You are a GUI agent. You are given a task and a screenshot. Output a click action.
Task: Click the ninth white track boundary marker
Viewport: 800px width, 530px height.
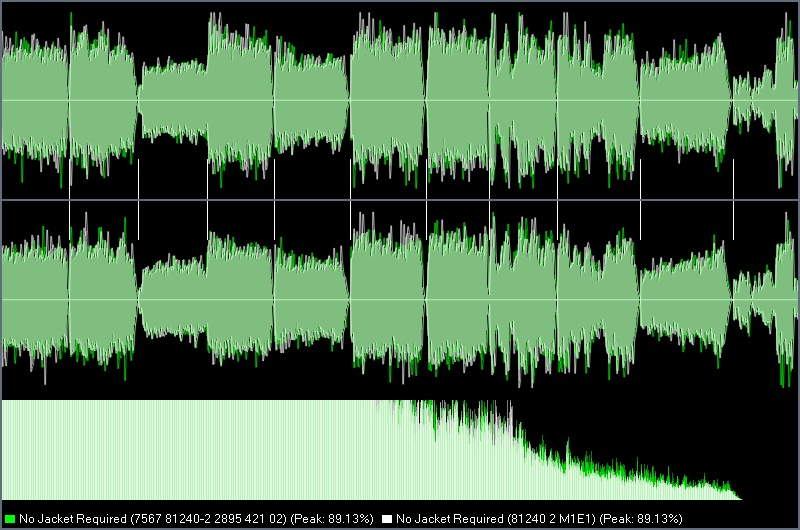point(640,199)
